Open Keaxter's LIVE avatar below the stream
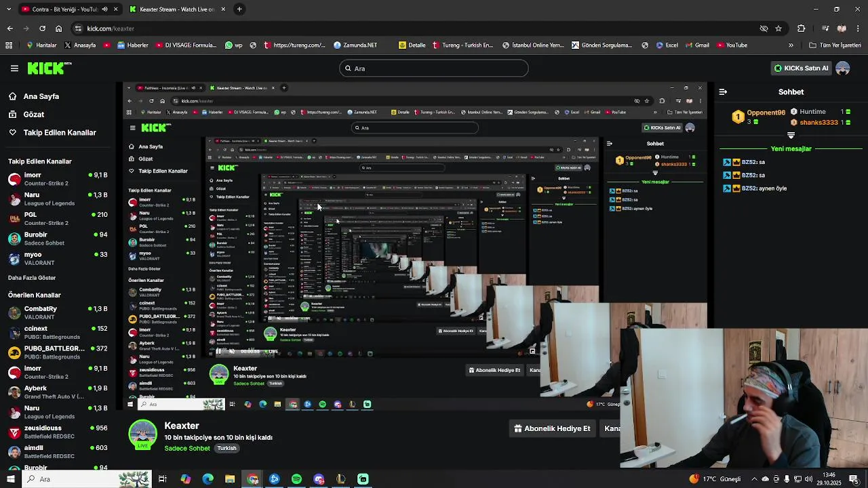Image resolution: width=868 pixels, height=488 pixels. 142,434
